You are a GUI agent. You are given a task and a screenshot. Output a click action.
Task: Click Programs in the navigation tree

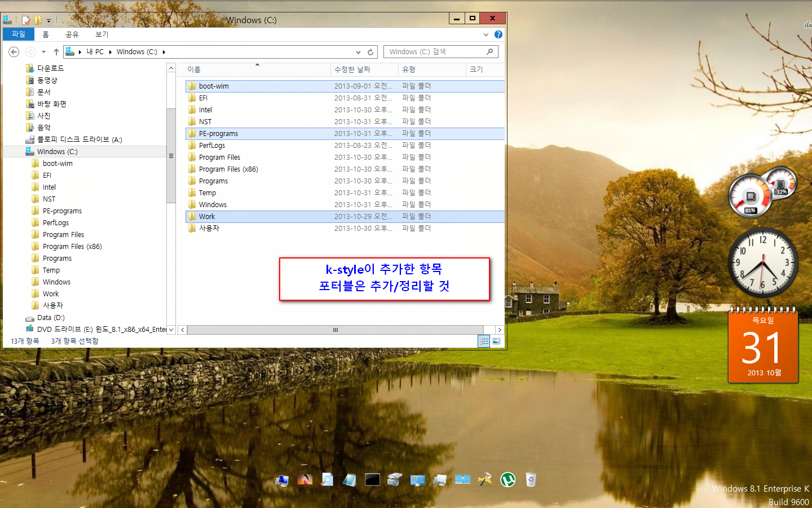52,259
